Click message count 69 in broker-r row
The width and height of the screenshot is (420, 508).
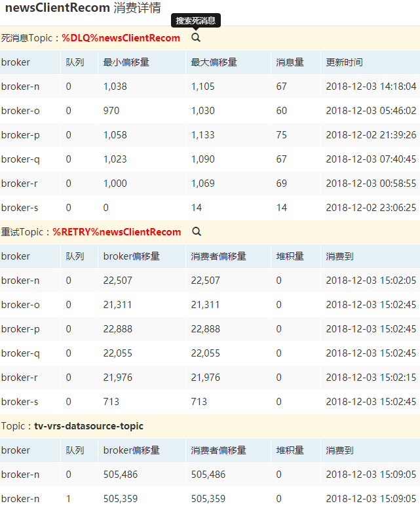tap(281, 184)
